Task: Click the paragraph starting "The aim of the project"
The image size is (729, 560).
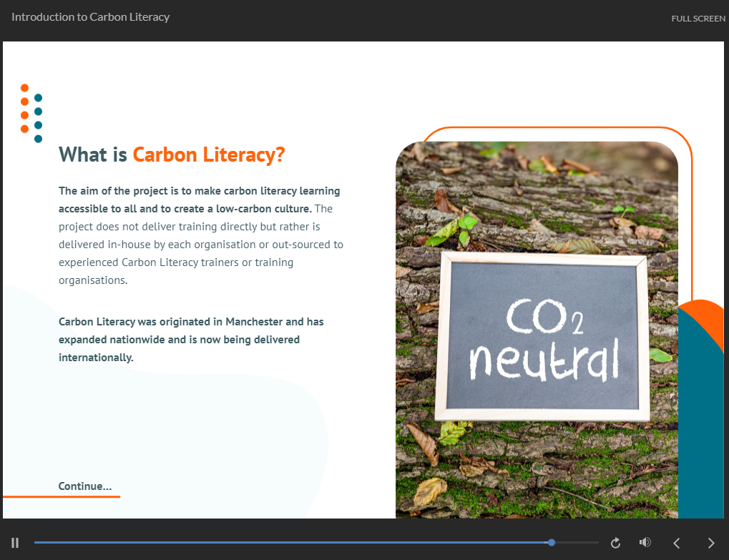Action: point(201,235)
